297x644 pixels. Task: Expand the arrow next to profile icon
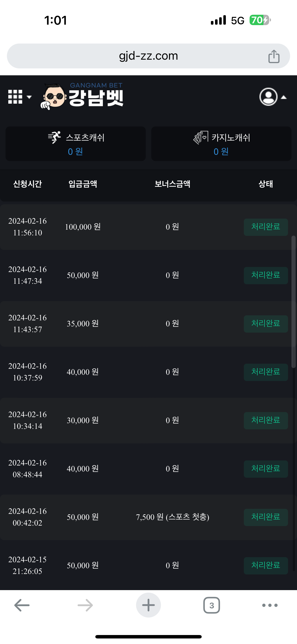pos(284,97)
